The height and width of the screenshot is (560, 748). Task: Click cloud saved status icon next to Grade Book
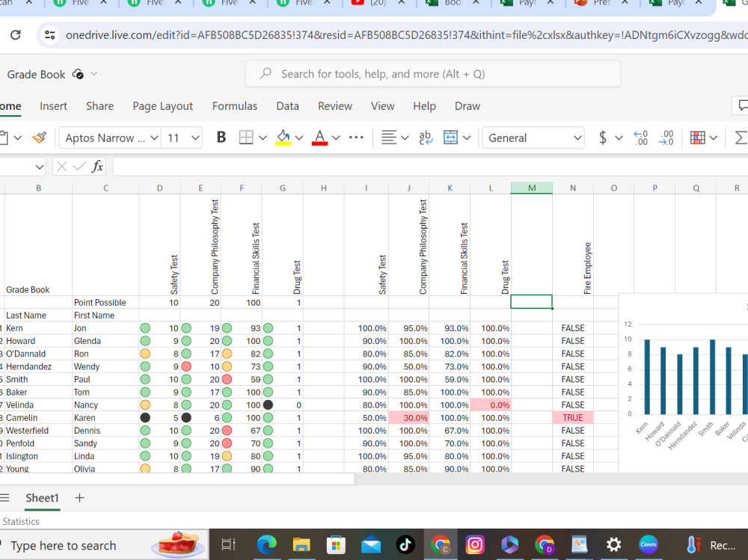coord(78,74)
